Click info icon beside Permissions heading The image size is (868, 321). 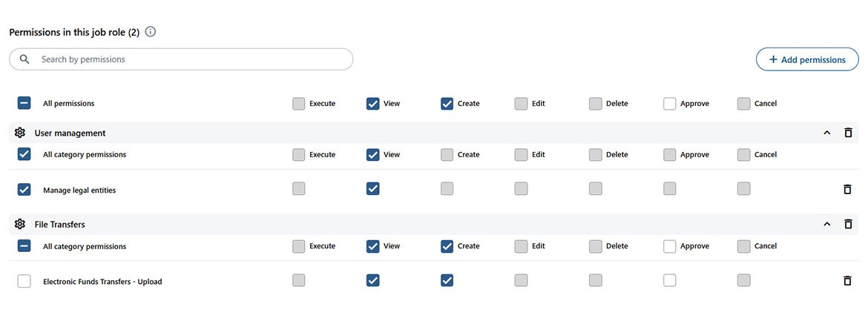click(x=151, y=32)
